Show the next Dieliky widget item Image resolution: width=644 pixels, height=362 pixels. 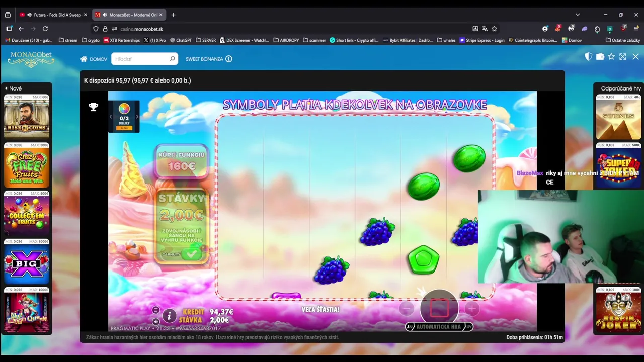coord(137,117)
